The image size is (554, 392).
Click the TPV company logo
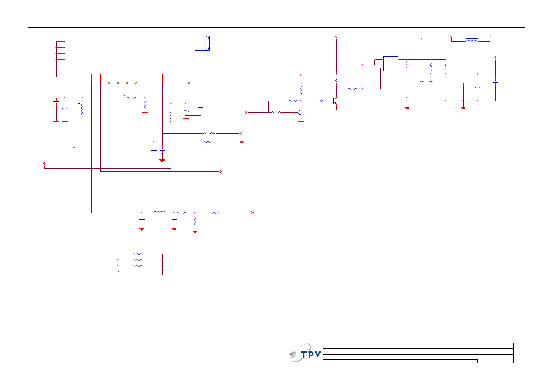point(304,353)
